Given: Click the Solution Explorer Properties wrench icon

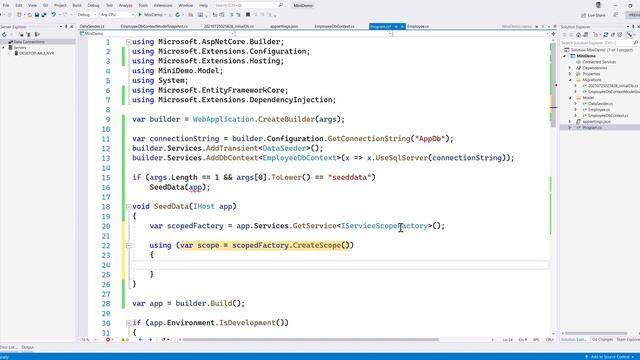Looking at the screenshot, I should point(629,35).
